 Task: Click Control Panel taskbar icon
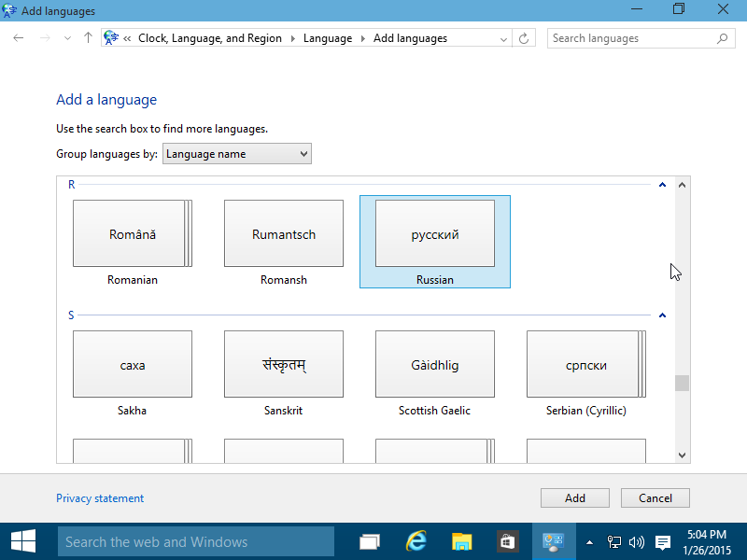(x=553, y=541)
